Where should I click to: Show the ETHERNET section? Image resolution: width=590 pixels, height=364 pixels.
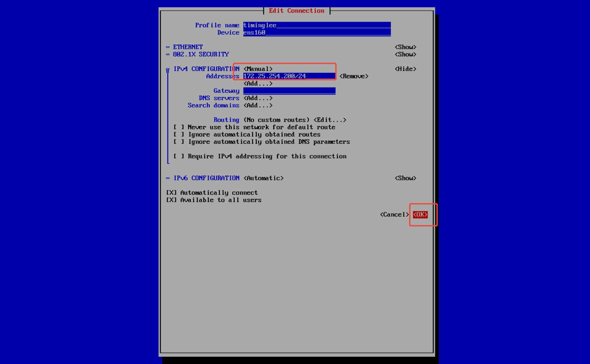(x=405, y=47)
